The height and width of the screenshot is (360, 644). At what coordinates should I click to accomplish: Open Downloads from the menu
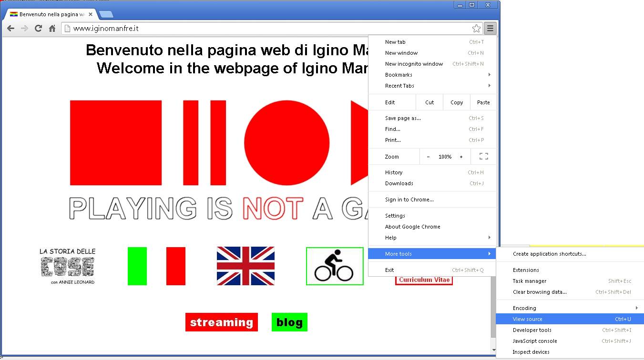click(x=432, y=183)
